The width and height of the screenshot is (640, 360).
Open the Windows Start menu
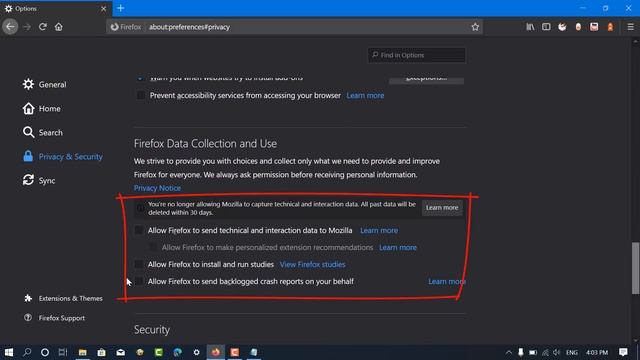pyautogui.click(x=9, y=352)
